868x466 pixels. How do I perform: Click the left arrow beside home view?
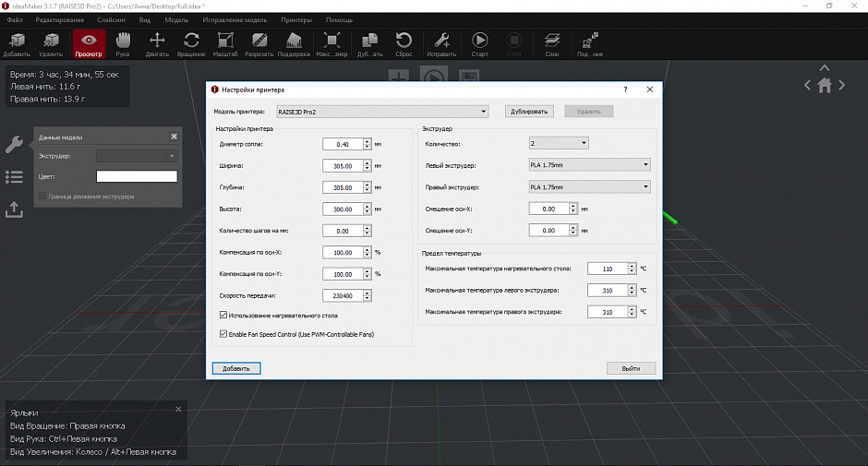point(808,85)
